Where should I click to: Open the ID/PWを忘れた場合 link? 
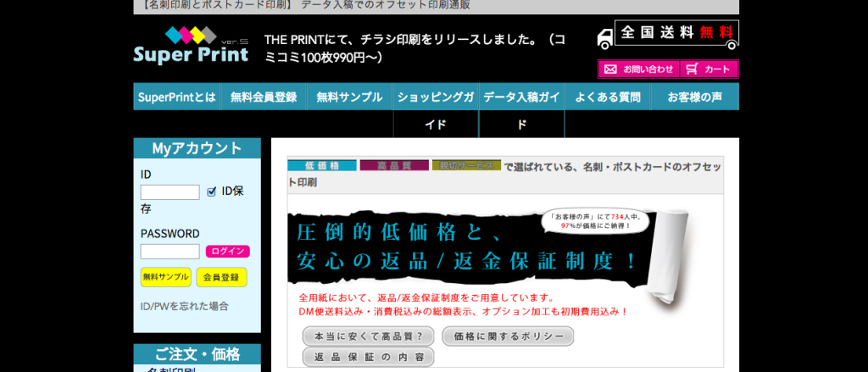[x=184, y=306]
